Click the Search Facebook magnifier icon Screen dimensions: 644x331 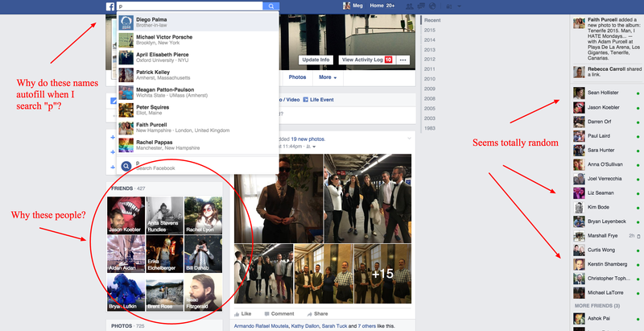click(x=126, y=166)
